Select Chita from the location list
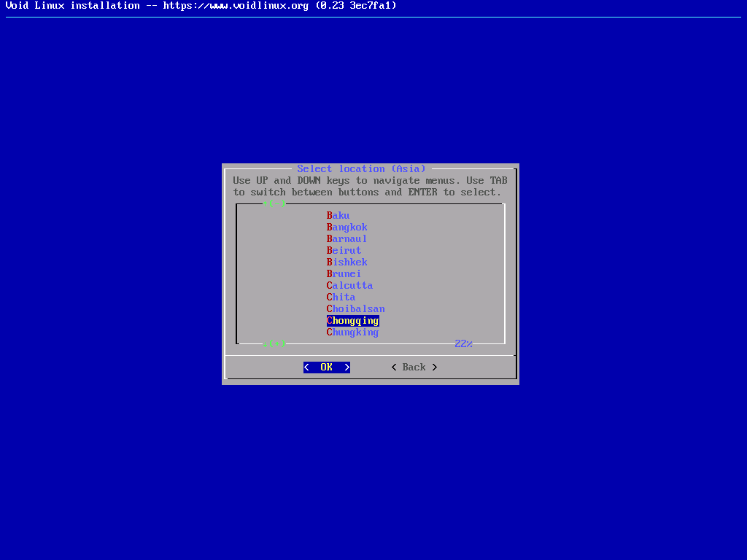Screen dimensions: 747x560 coord(341,297)
